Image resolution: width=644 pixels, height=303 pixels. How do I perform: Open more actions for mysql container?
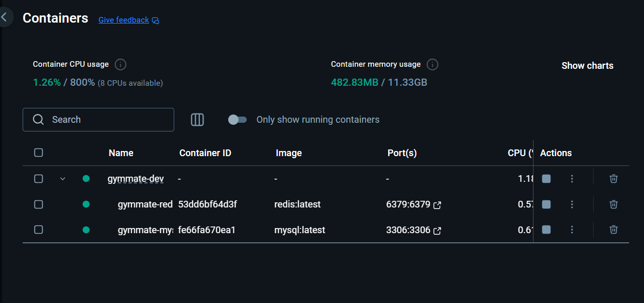click(x=572, y=230)
